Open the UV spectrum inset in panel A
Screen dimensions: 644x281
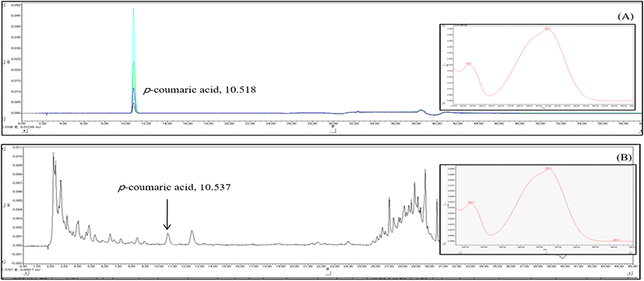(536, 65)
